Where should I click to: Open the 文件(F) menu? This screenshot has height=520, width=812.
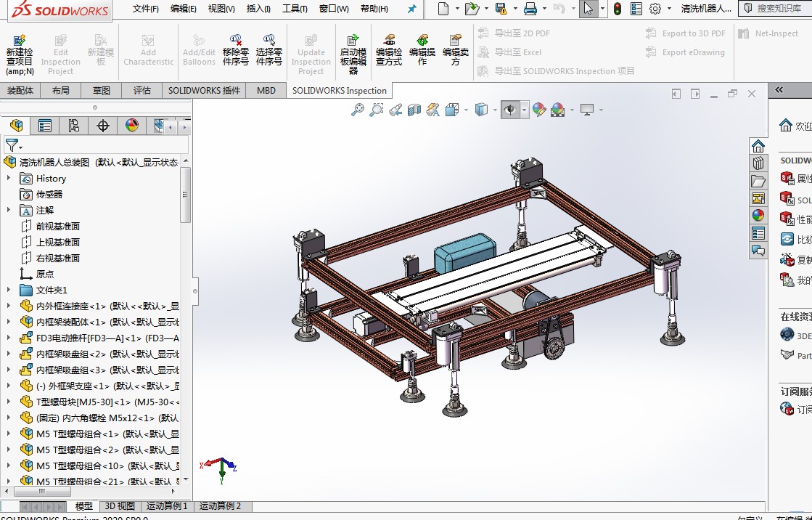click(146, 9)
